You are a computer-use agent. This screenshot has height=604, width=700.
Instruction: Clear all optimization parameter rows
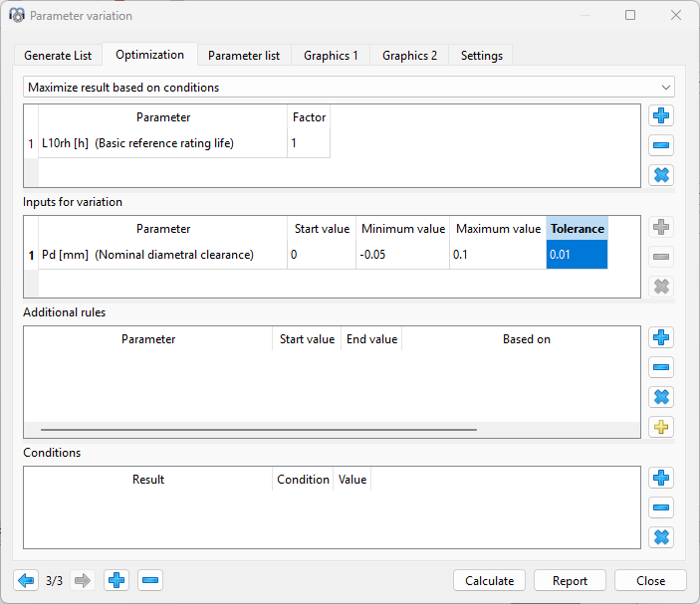(x=661, y=175)
